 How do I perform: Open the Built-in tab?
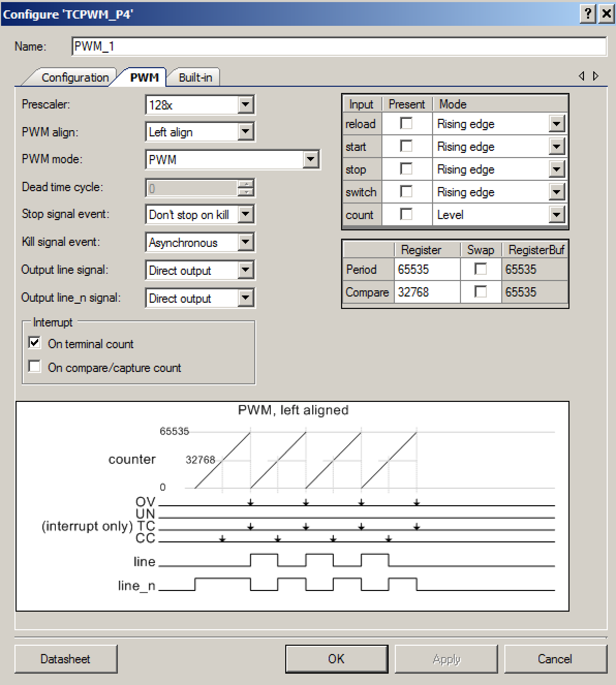(195, 77)
